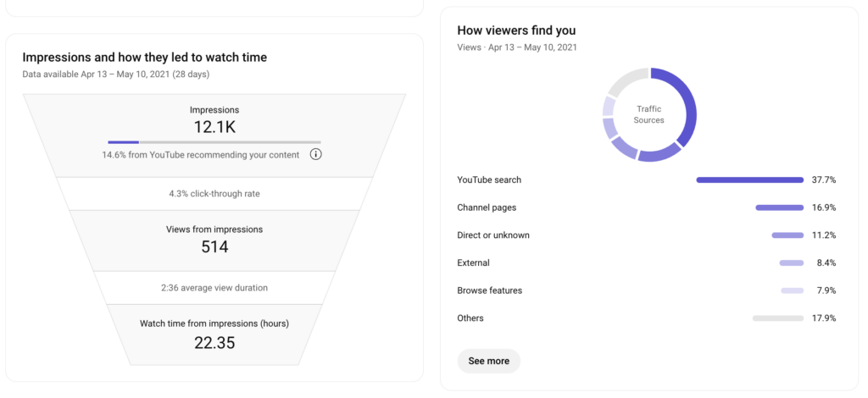The width and height of the screenshot is (868, 398).
Task: Click the 2:36 average view duration row
Action: [214, 288]
